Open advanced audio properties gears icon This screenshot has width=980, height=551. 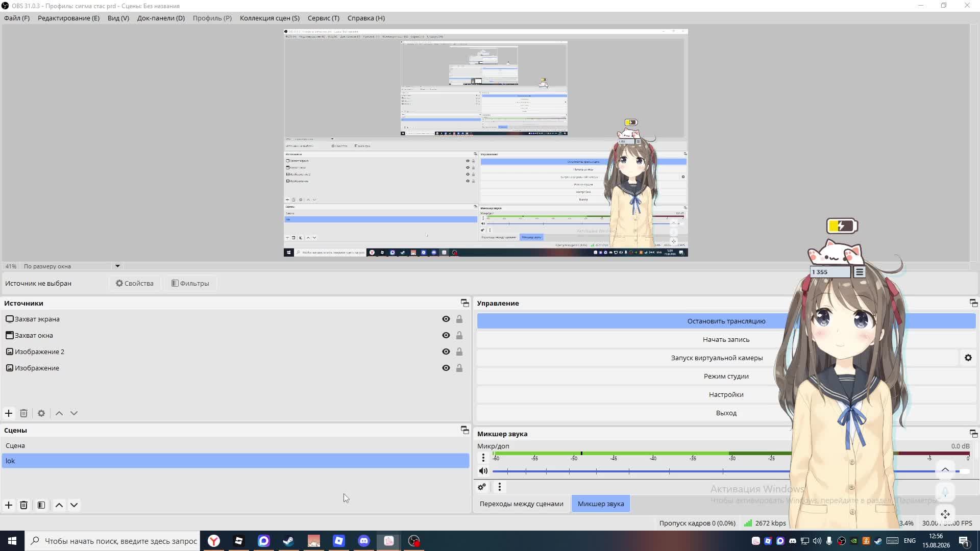point(482,487)
